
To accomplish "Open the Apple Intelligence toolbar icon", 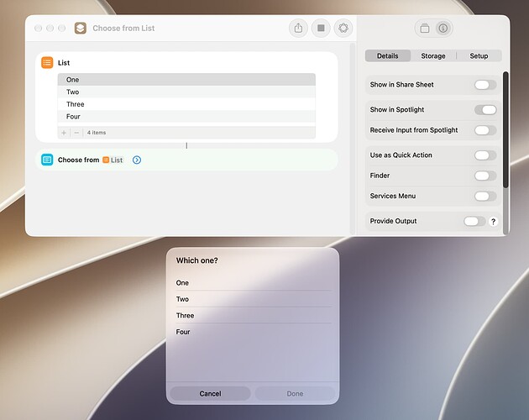I will pyautogui.click(x=343, y=28).
